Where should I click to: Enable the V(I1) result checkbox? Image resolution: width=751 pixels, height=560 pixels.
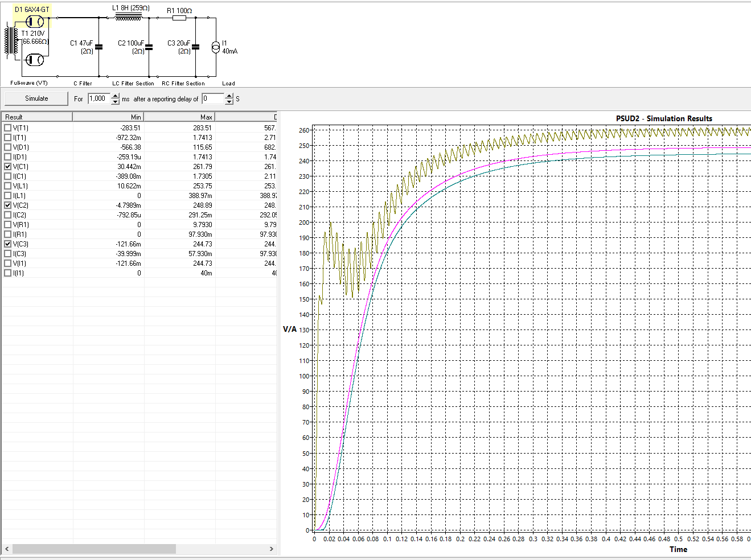[8, 263]
